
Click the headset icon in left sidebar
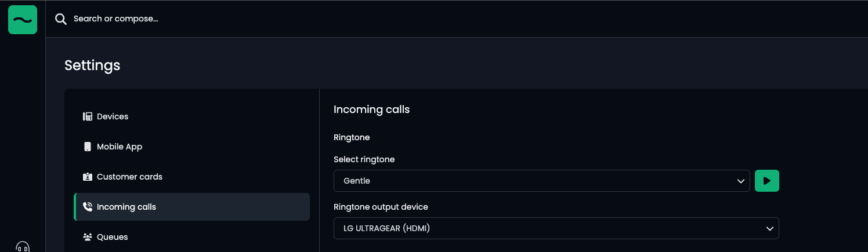click(23, 247)
